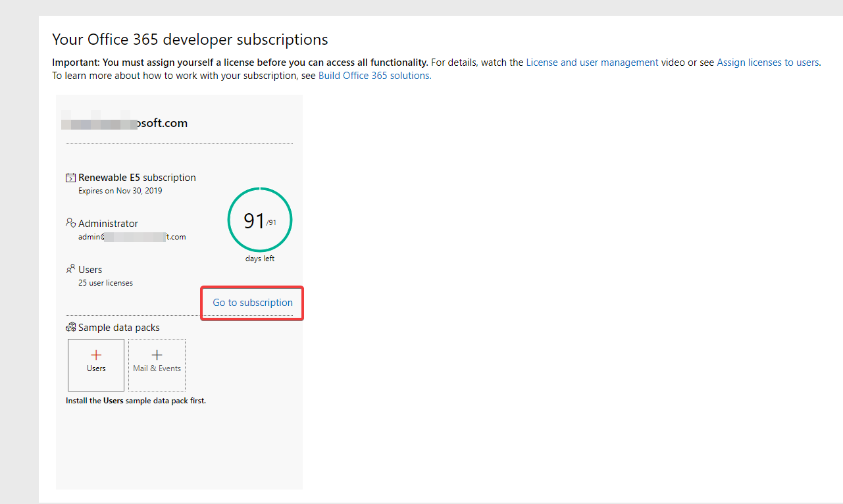The height and width of the screenshot is (504, 843).
Task: Click the gray plus icon in Mail & Events tile
Action: [157, 355]
